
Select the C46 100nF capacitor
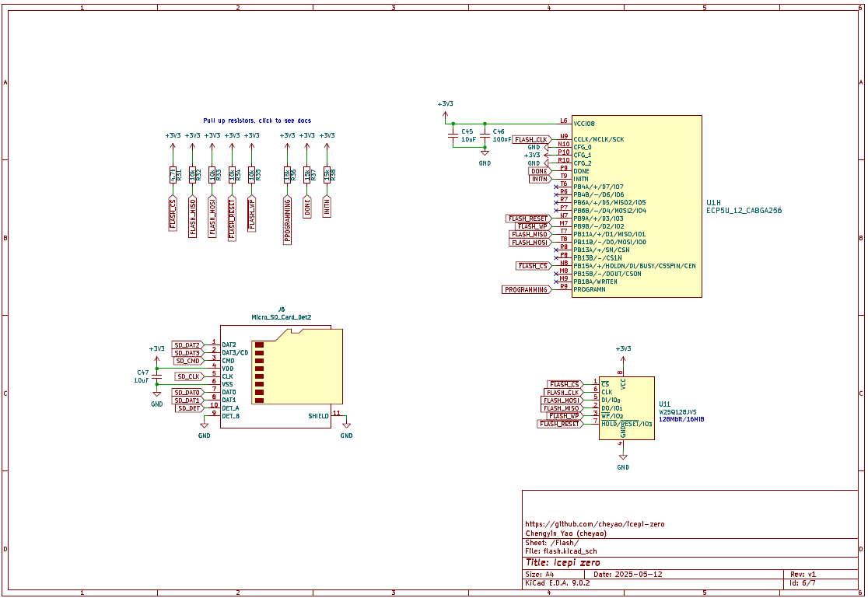point(485,135)
